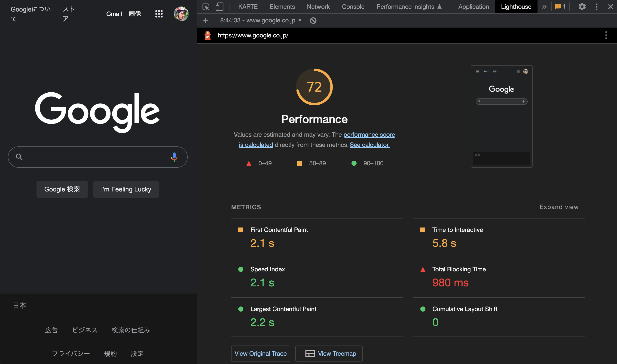Open the プライバシー footer link
The width and height of the screenshot is (617, 364).
point(71,354)
